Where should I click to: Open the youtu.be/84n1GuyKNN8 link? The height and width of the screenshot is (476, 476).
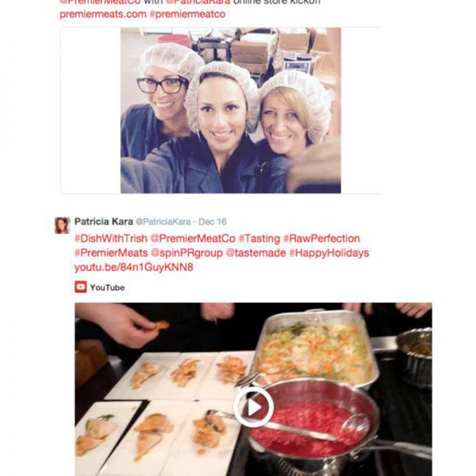tap(134, 267)
